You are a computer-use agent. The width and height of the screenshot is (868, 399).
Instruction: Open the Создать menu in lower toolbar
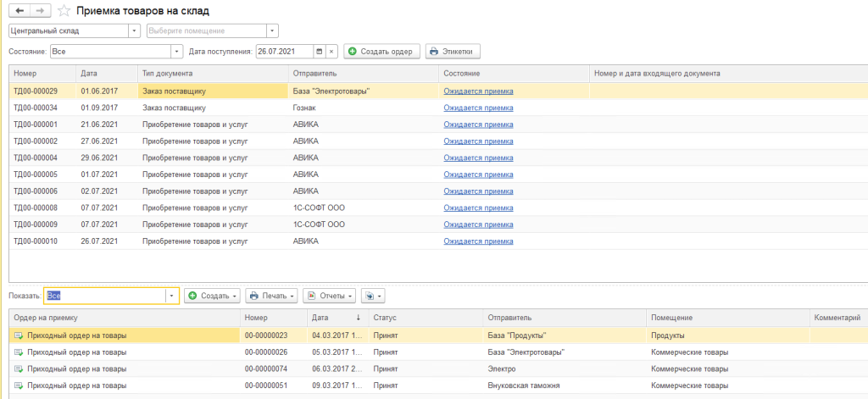212,296
